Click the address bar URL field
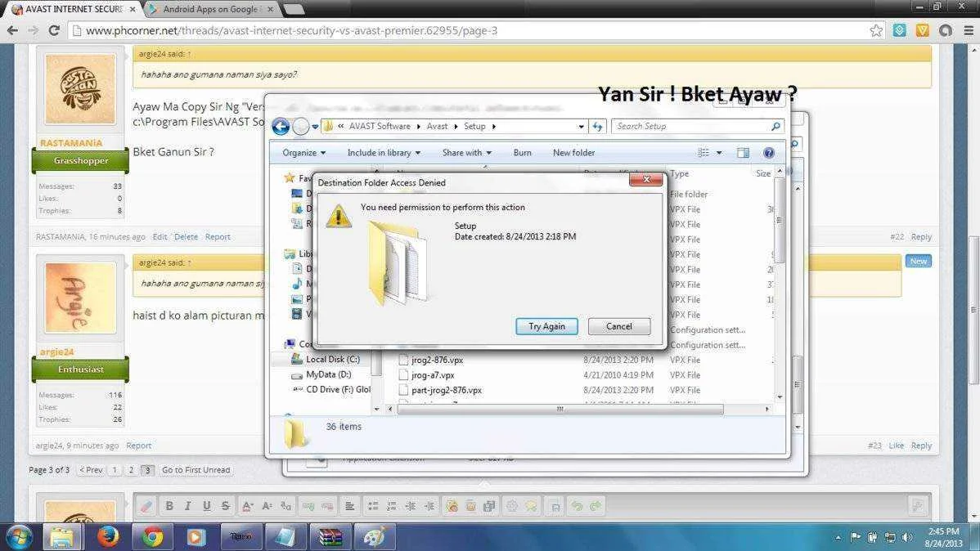Viewport: 980px width, 551px height. coord(475,30)
